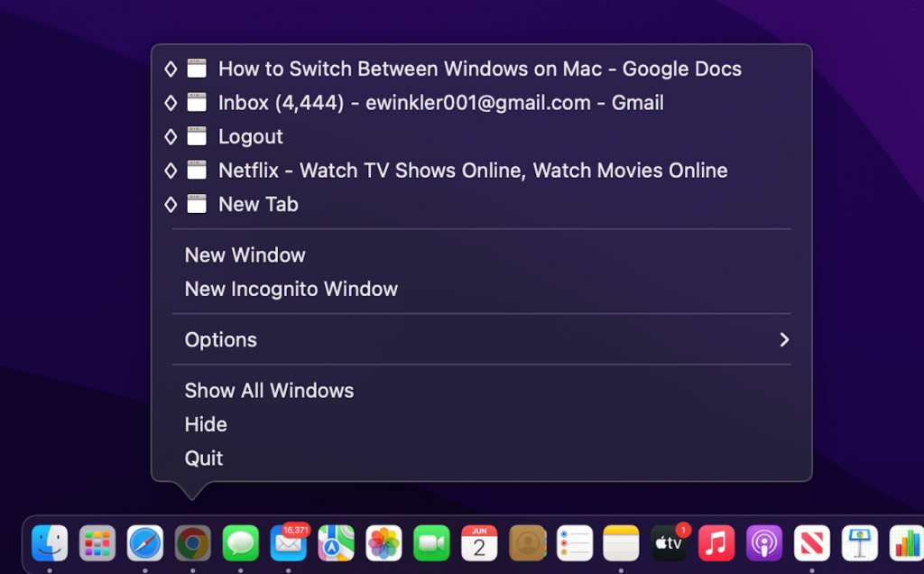Start FaceTime from the Dock

(x=431, y=542)
